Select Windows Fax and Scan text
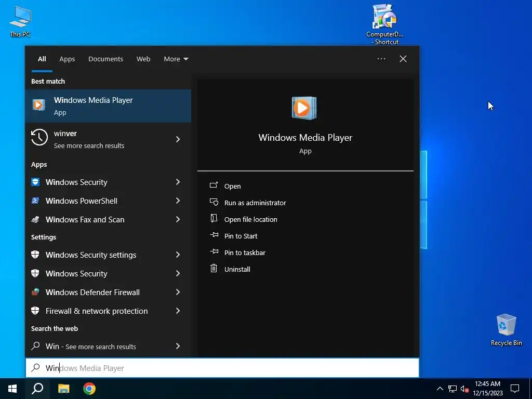 [x=85, y=220]
